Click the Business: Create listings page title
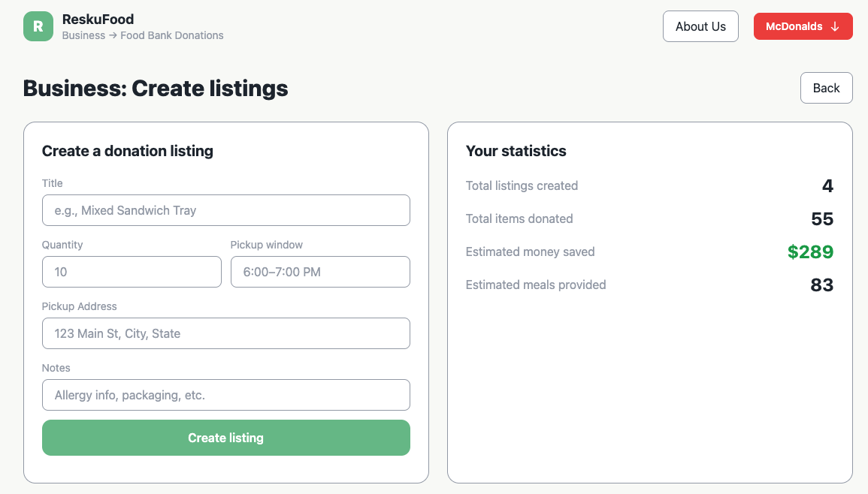The height and width of the screenshot is (494, 868). click(156, 89)
